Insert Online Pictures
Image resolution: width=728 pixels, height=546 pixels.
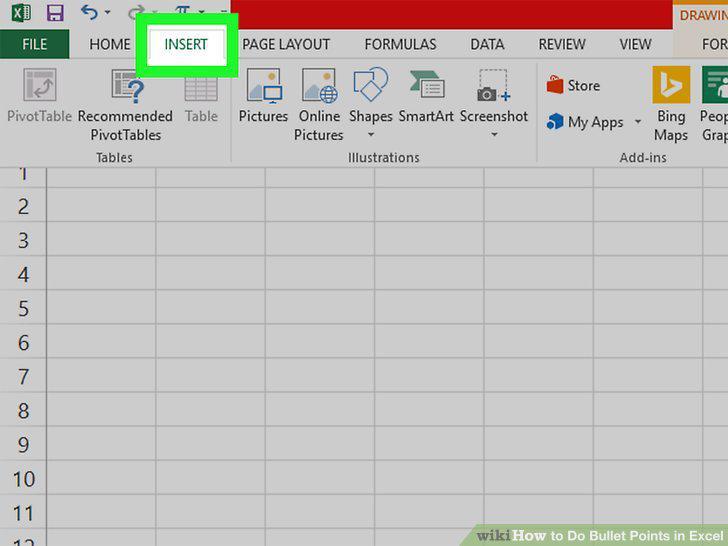319,105
